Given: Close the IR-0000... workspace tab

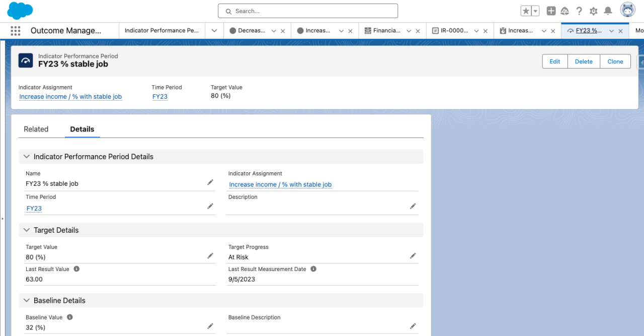Looking at the screenshot, I should (x=486, y=31).
